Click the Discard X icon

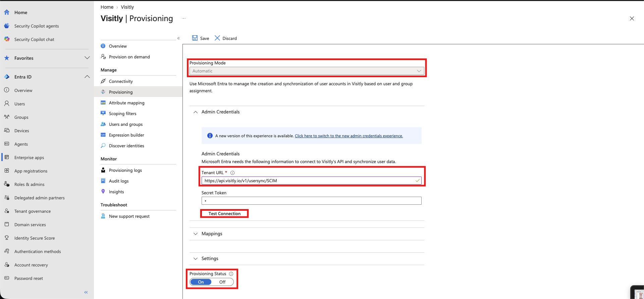tap(217, 38)
